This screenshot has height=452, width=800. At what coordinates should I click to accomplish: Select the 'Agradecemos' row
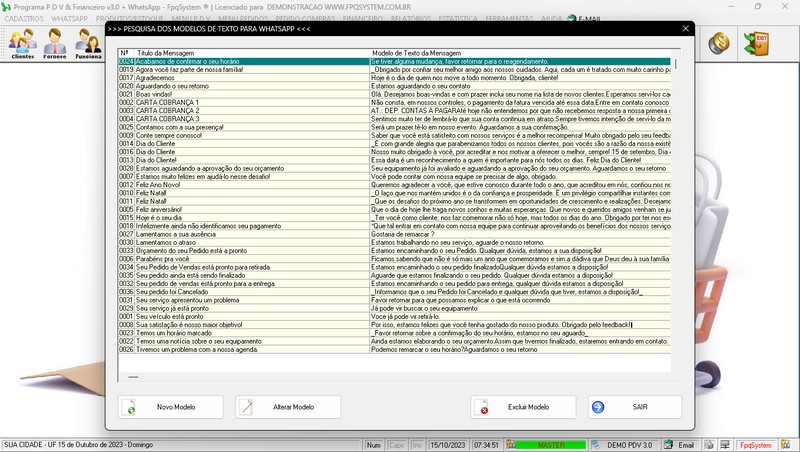[394, 78]
